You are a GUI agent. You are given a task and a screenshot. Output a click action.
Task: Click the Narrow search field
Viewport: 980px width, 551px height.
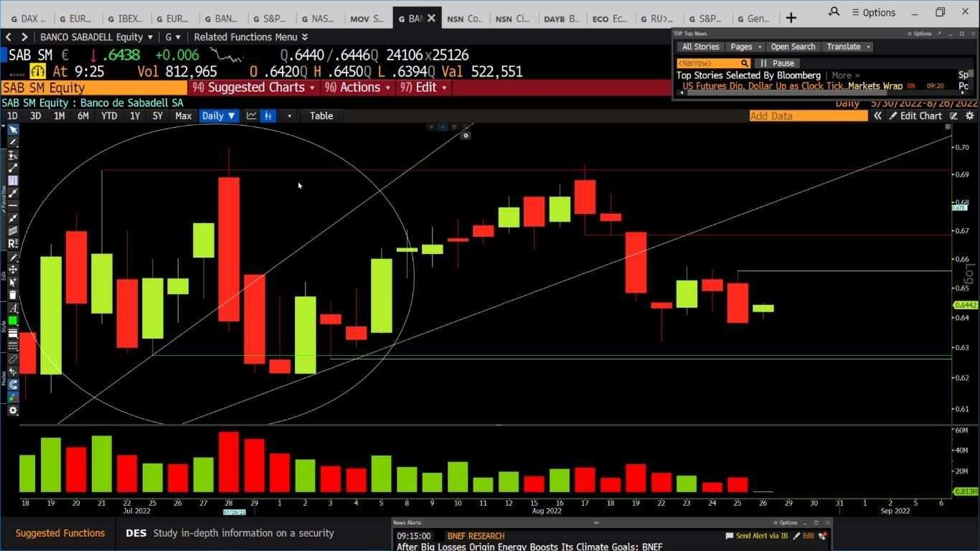click(x=714, y=63)
